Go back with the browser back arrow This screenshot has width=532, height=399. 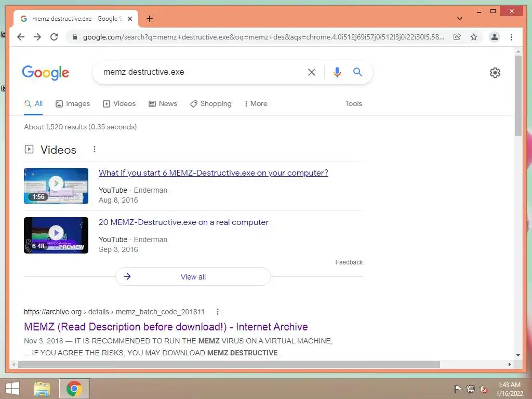(21, 37)
